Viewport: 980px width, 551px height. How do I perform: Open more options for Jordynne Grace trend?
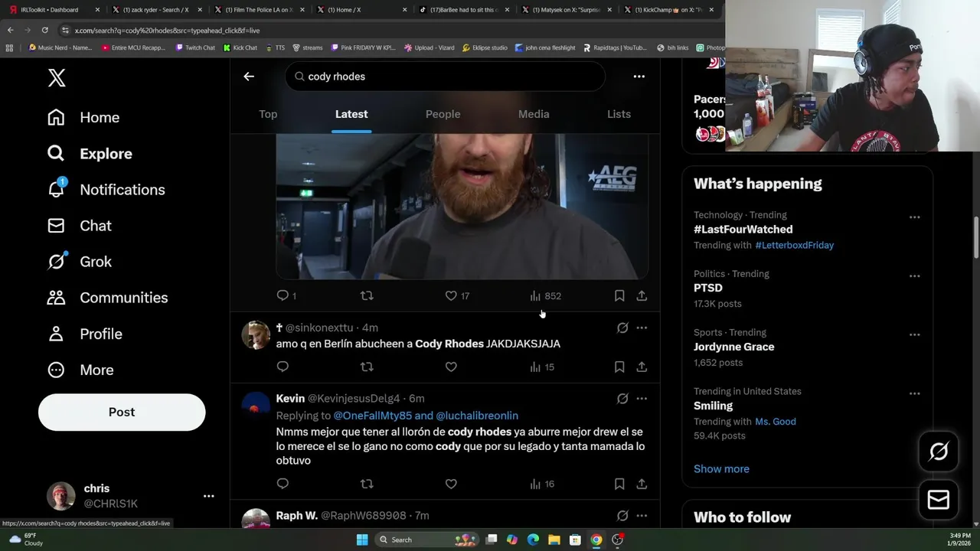tap(914, 335)
